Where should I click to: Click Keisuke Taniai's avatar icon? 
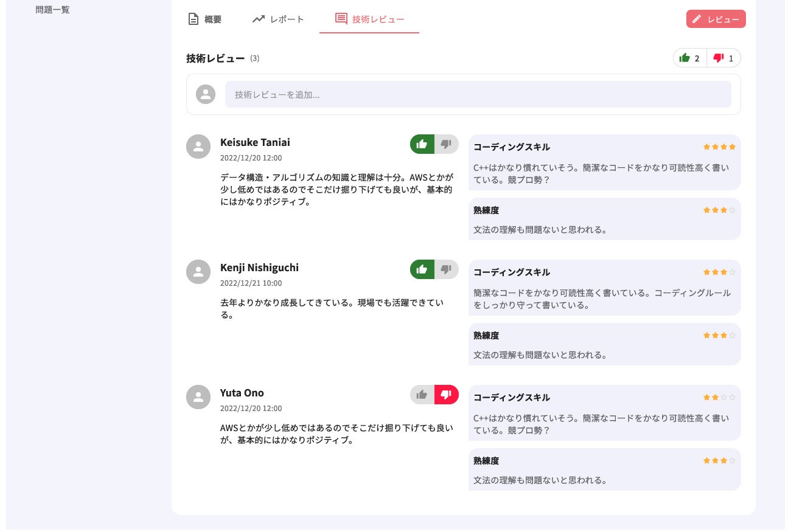[198, 147]
